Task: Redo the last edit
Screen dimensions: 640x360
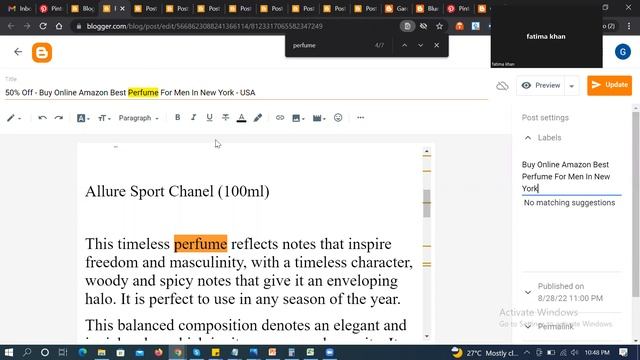Action: (x=59, y=118)
